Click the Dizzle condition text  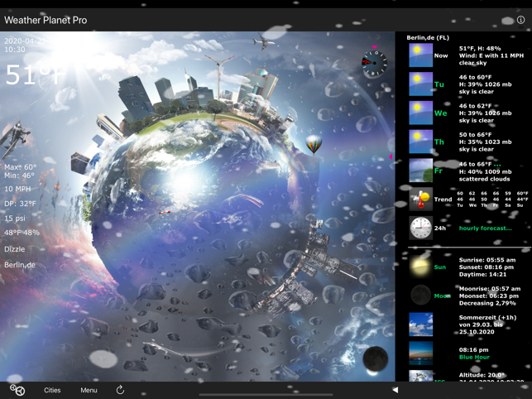coord(15,249)
